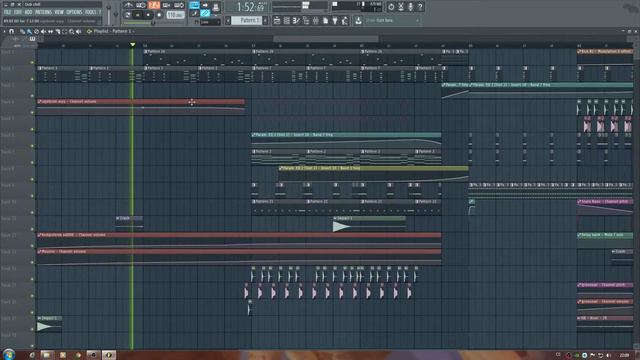This screenshot has width=640, height=360.
Task: Select the Slip tool in playlist toolbar
Action: [x=51, y=31]
